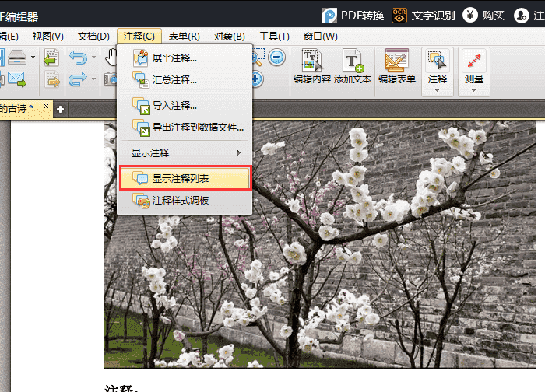545x392 pixels.
Task: Select the Add Text tool
Action: (352, 65)
